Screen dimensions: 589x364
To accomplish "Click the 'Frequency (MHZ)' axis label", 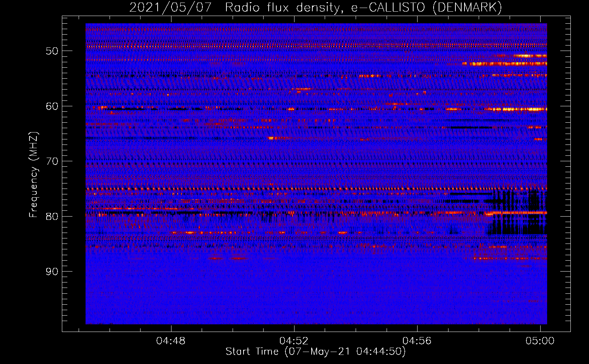I will coord(33,175).
